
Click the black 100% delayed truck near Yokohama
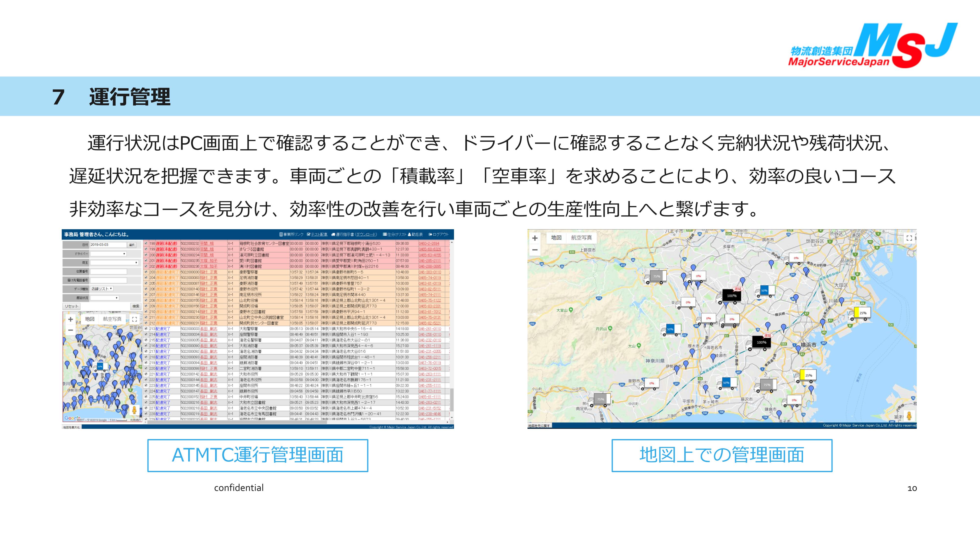point(761,342)
